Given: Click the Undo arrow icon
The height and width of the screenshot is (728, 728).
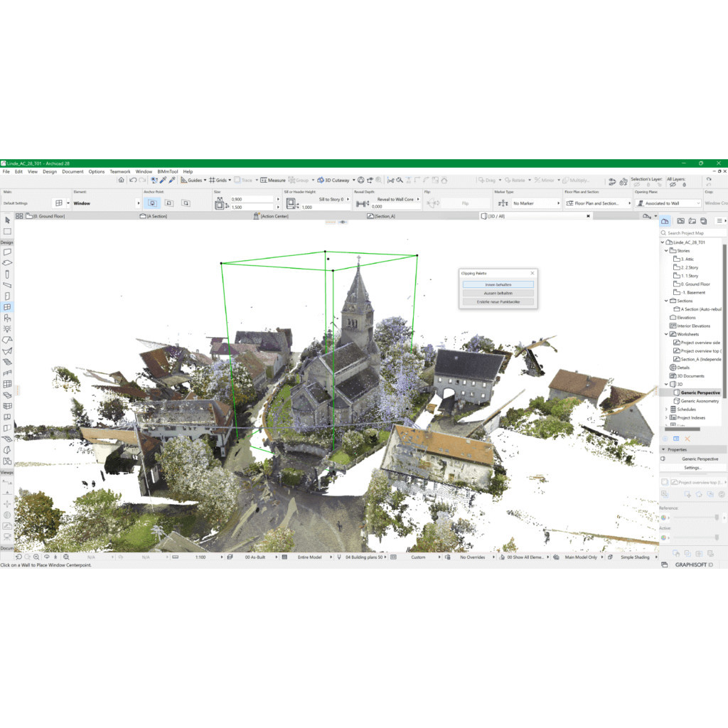Looking at the screenshot, I should point(132,181).
